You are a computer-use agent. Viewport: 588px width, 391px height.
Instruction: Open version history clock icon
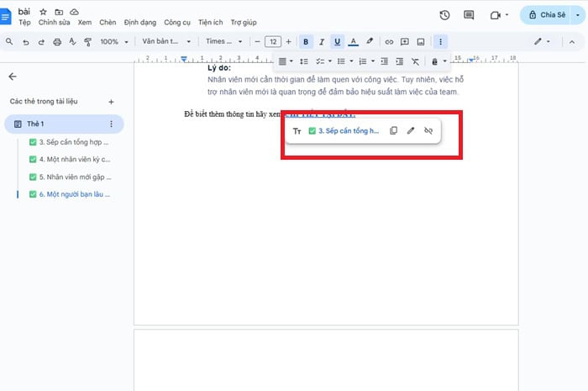(444, 15)
